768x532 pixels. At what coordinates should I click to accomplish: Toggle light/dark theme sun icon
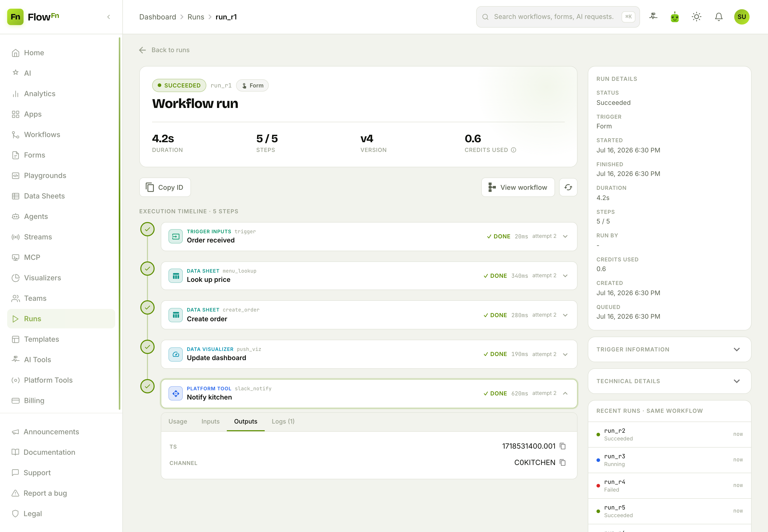697,17
